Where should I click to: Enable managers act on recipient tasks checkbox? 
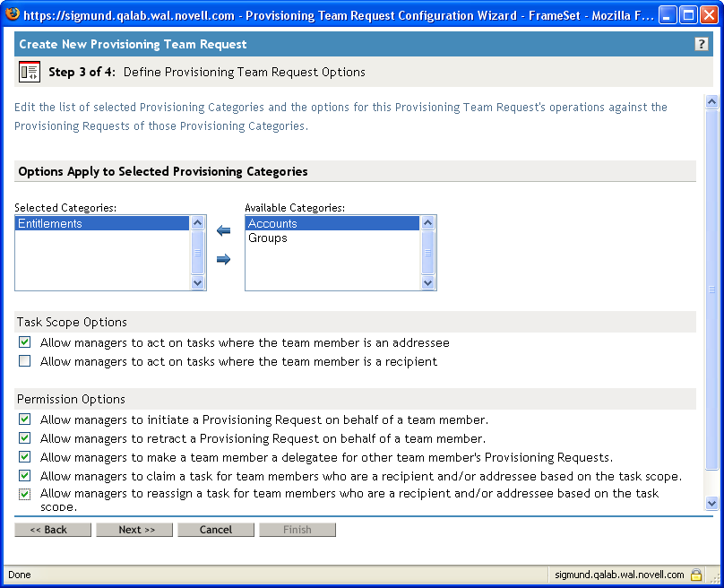(25, 360)
